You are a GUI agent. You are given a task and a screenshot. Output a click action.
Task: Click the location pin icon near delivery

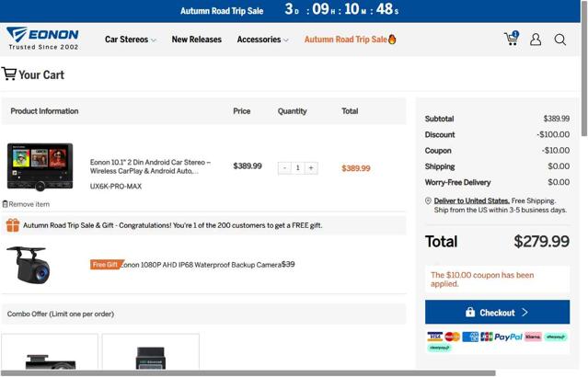click(428, 200)
